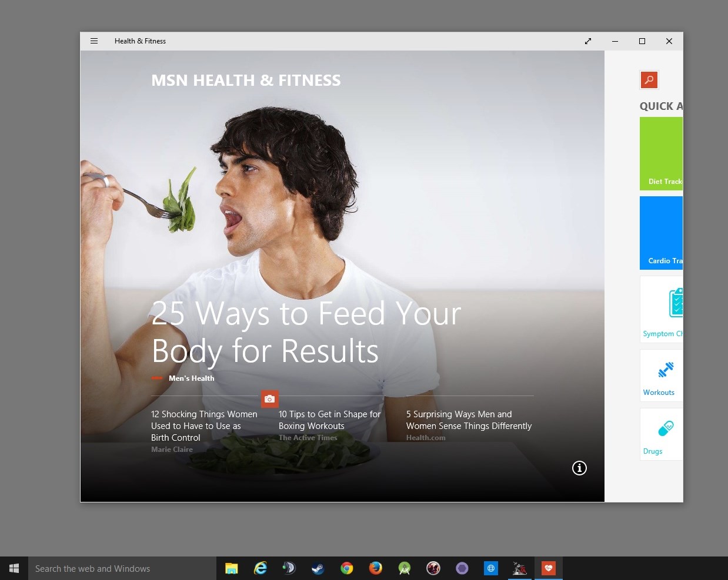Open article 12 Shocking Things Women Used
The image size is (728, 580).
click(204, 426)
